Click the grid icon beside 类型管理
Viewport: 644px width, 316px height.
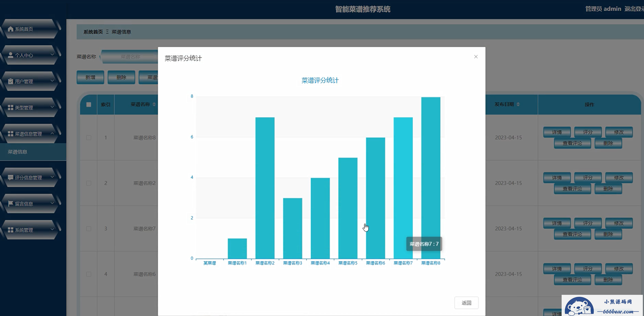pyautogui.click(x=10, y=108)
